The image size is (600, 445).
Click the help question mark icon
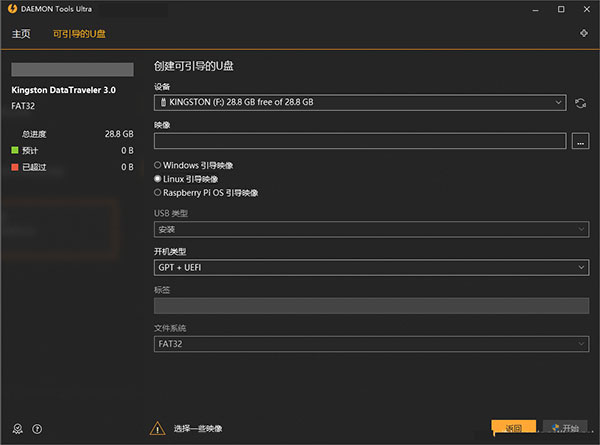37,428
